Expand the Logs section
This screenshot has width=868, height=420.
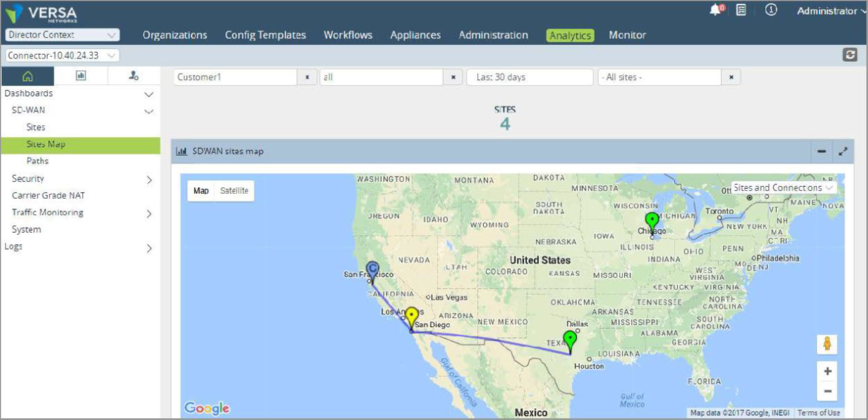click(x=148, y=248)
